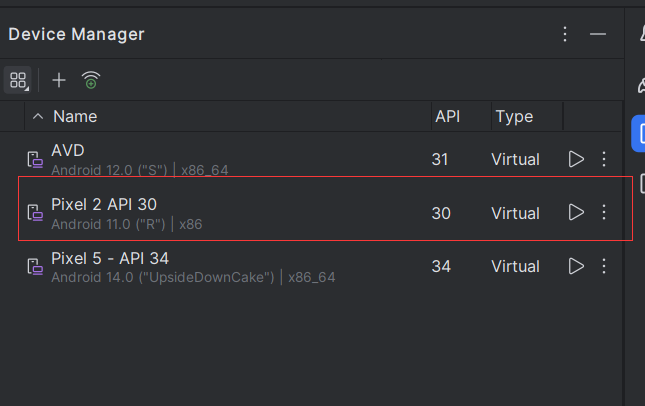645x406 pixels.
Task: Select the Pixel 5 - API 34 row
Action: coord(311,267)
